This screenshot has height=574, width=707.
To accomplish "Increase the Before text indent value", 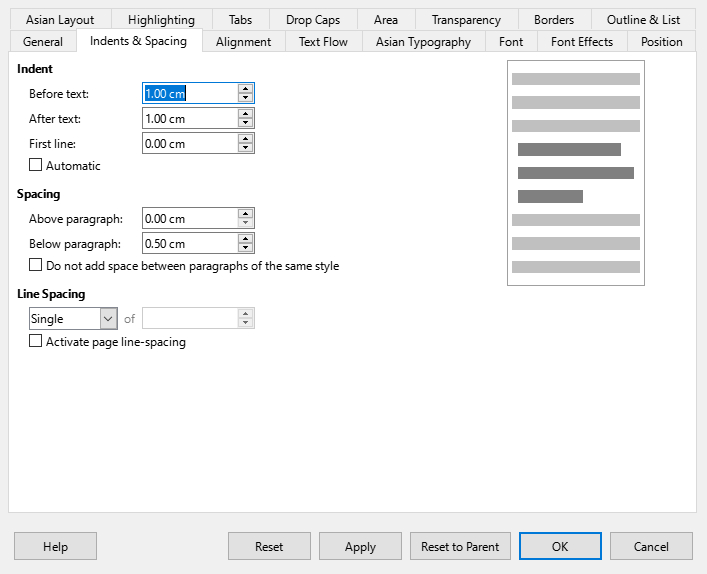I will point(245,89).
